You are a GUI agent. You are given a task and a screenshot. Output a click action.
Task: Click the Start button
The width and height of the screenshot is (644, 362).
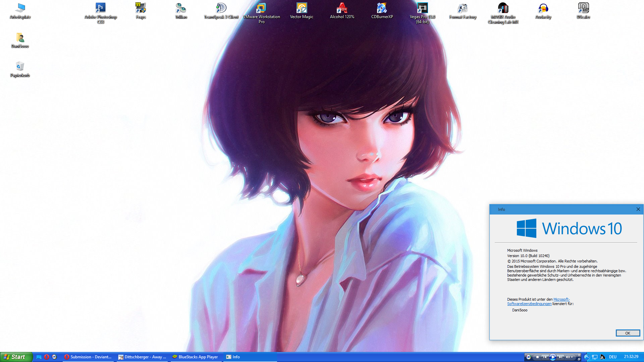[16, 357]
